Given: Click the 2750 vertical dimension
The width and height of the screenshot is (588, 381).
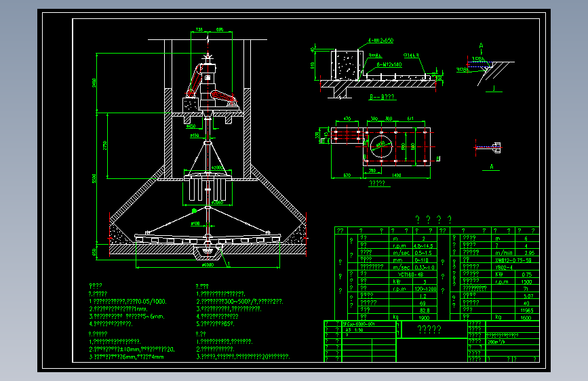Looking at the screenshot, I should pyautogui.click(x=104, y=146).
